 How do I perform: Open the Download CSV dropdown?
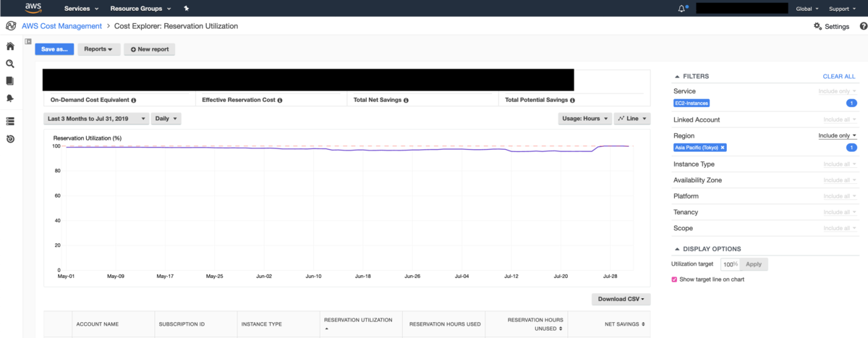[621, 299]
